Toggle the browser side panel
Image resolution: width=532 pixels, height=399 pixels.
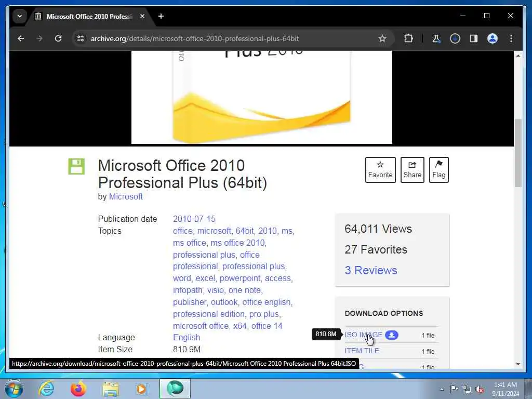[474, 38]
